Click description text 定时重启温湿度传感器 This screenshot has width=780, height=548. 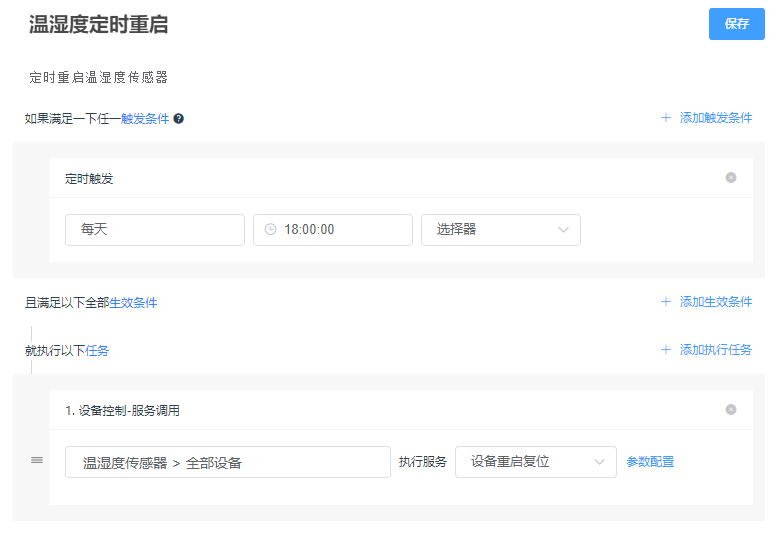click(x=98, y=78)
